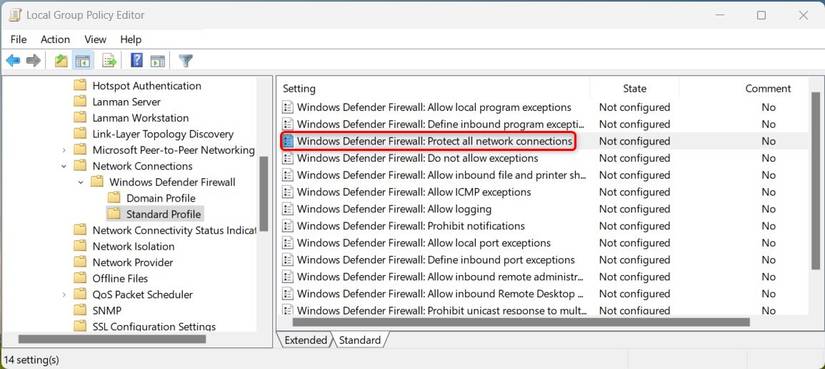Select Allow inbound file and printer sharing setting
The image size is (825, 369).
(x=440, y=175)
